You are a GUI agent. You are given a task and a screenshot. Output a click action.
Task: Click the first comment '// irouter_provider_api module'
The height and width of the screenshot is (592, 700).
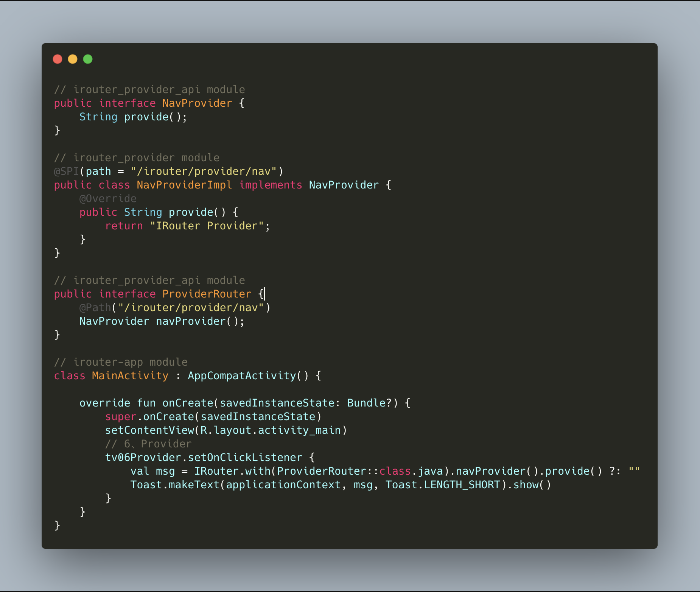(x=149, y=90)
